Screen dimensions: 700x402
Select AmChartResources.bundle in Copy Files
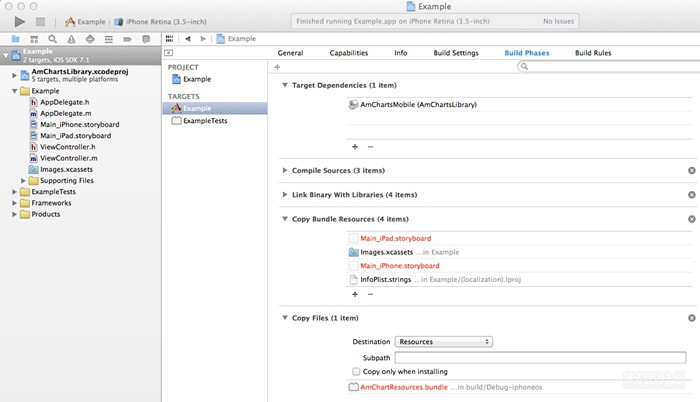pos(404,387)
